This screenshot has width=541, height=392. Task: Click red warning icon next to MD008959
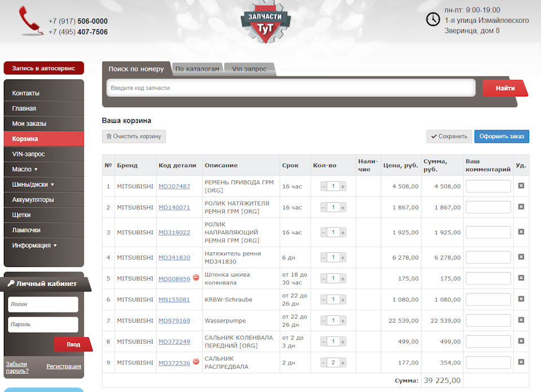(x=196, y=278)
